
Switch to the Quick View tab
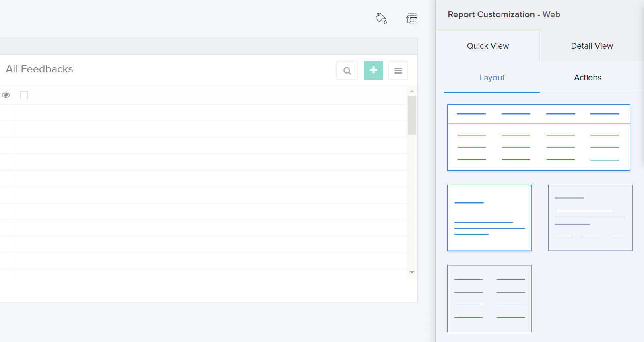click(488, 46)
